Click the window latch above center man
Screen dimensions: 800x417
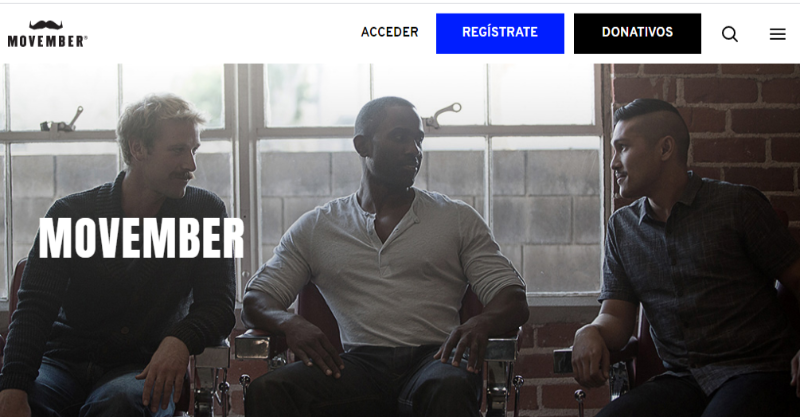click(x=441, y=115)
